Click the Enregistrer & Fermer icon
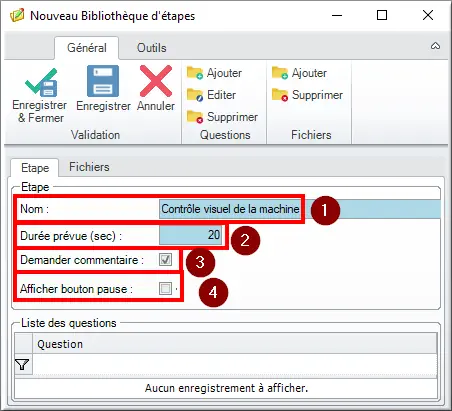 coord(41,82)
